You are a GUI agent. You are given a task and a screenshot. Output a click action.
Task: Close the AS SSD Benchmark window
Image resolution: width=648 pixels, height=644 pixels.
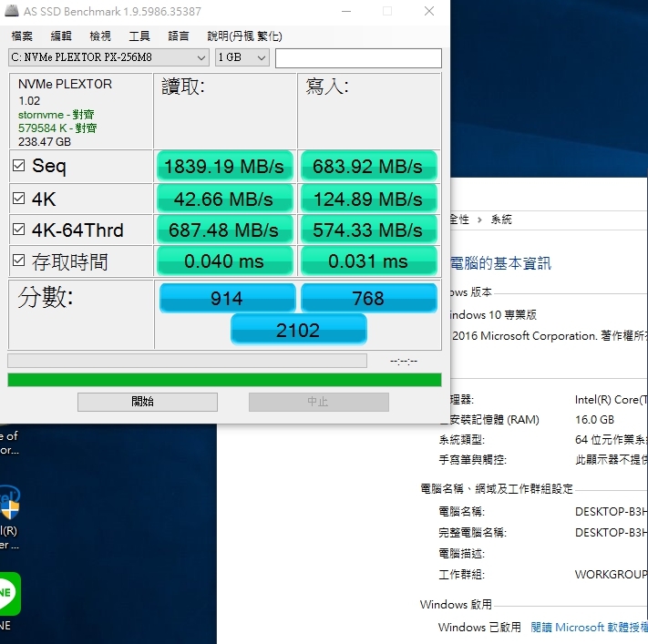(x=429, y=11)
